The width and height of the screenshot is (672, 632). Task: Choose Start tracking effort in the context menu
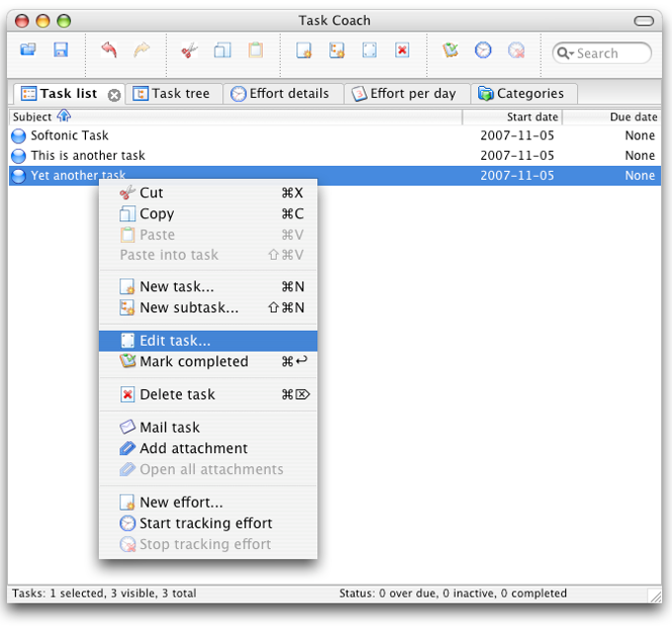coord(208,523)
